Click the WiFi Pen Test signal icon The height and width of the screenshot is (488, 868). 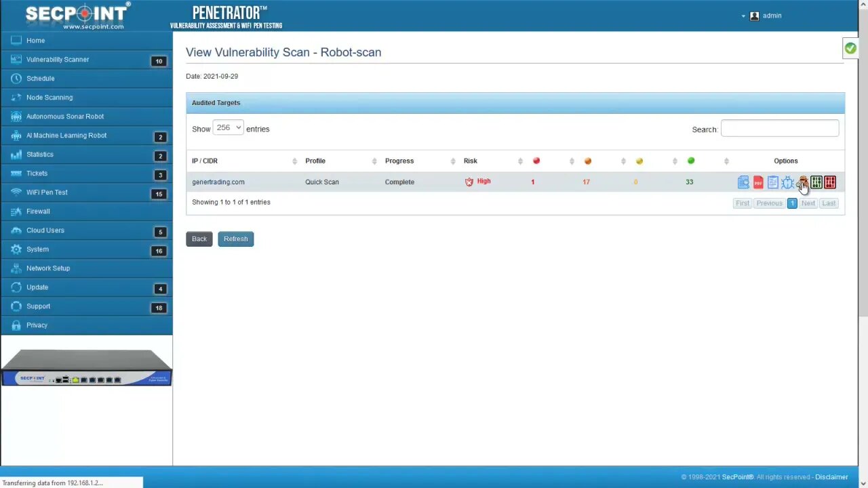(x=16, y=192)
